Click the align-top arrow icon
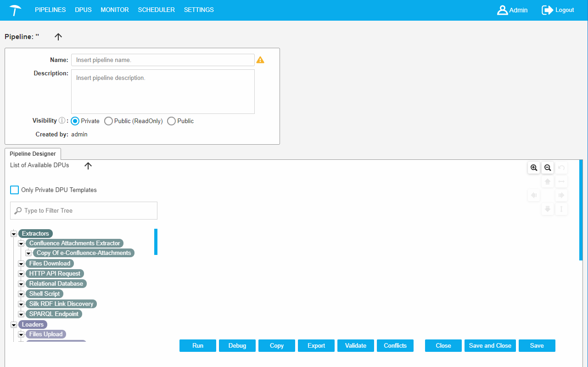 548,182
